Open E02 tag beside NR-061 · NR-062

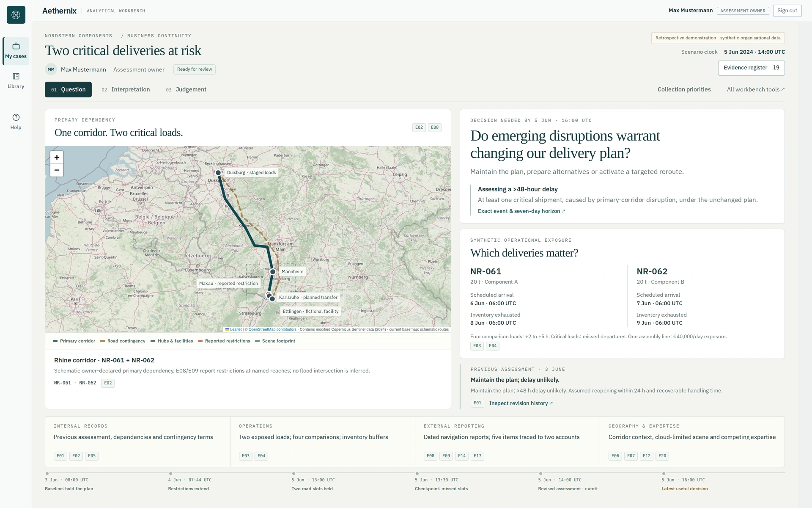[108, 383]
